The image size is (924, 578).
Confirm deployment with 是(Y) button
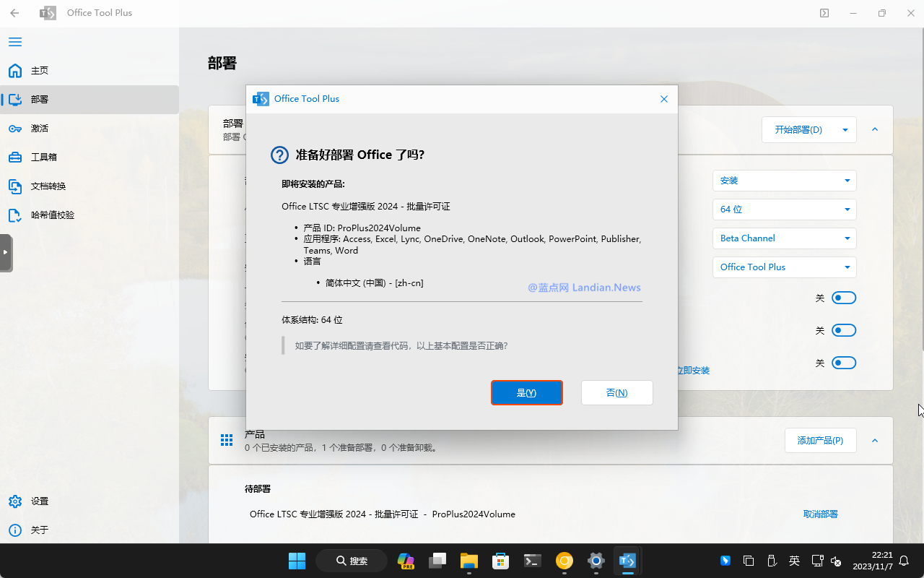(526, 393)
